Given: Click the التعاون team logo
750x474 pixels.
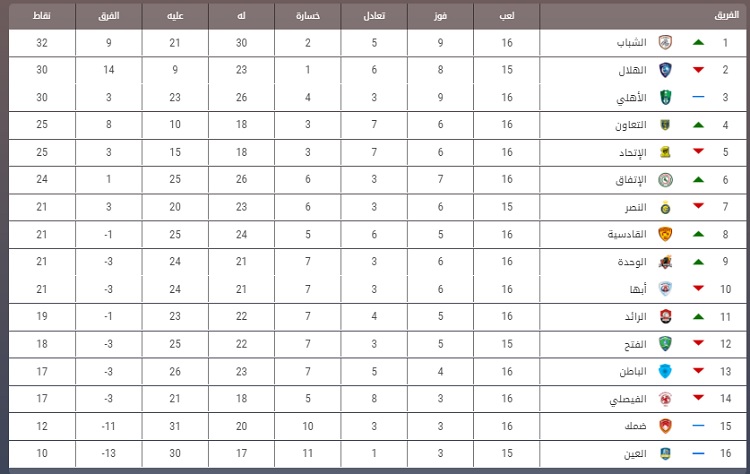Looking at the screenshot, I should (x=665, y=125).
